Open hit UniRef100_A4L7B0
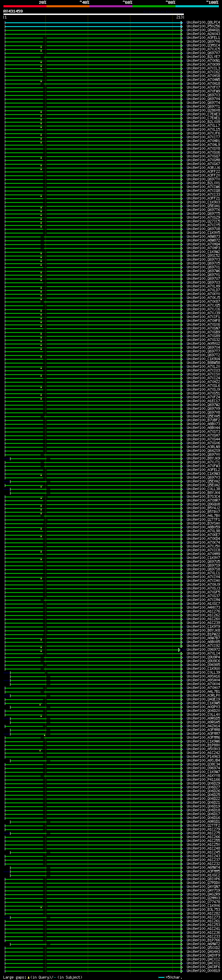Screen dimensions: 222x980 click(x=198, y=516)
